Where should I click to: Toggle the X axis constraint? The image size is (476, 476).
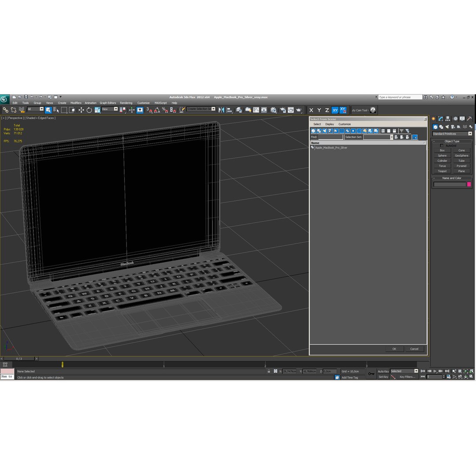point(311,110)
